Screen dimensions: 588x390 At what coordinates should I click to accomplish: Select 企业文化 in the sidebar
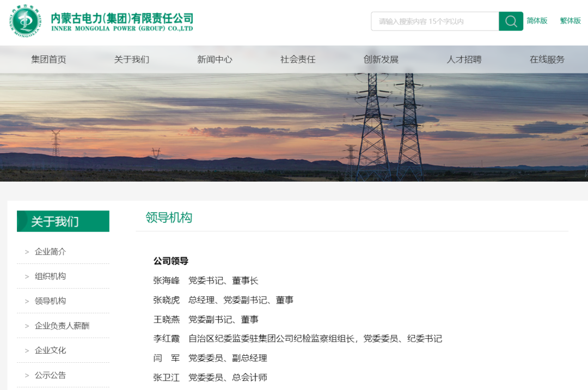click(x=50, y=351)
